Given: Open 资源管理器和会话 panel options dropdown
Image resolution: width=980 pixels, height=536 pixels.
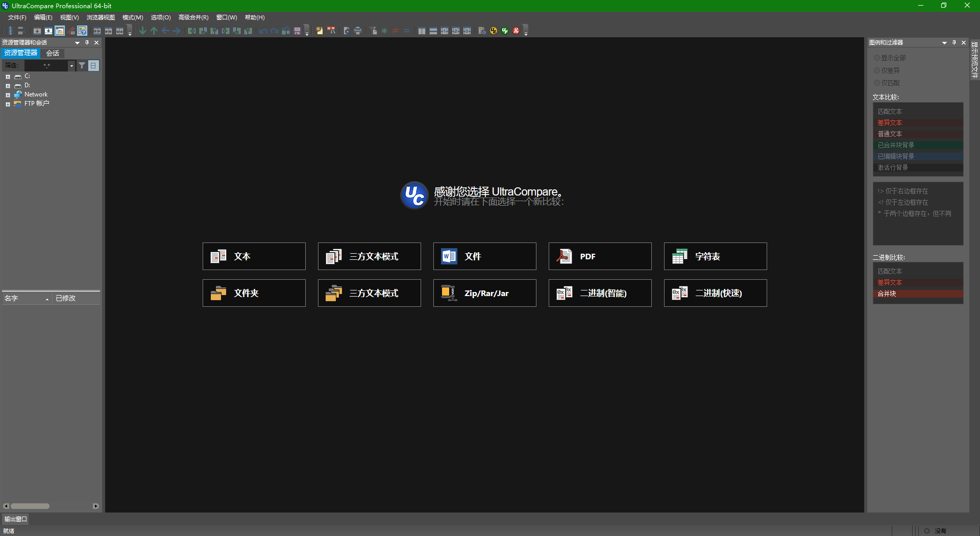Looking at the screenshot, I should (x=77, y=42).
